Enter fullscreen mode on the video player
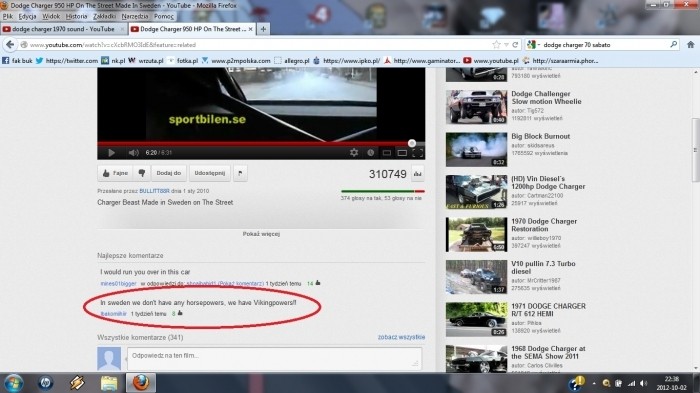Screen dimensions: 700x393 (x=418, y=153)
